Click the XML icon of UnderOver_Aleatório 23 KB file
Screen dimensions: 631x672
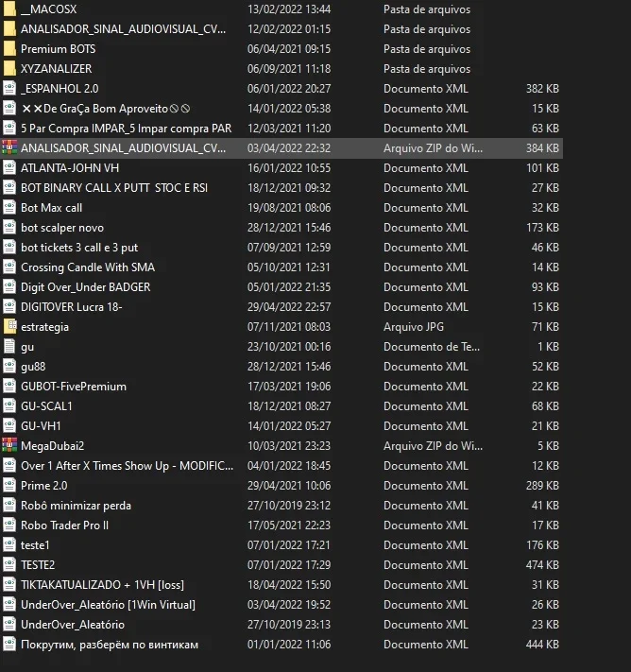tap(9, 625)
